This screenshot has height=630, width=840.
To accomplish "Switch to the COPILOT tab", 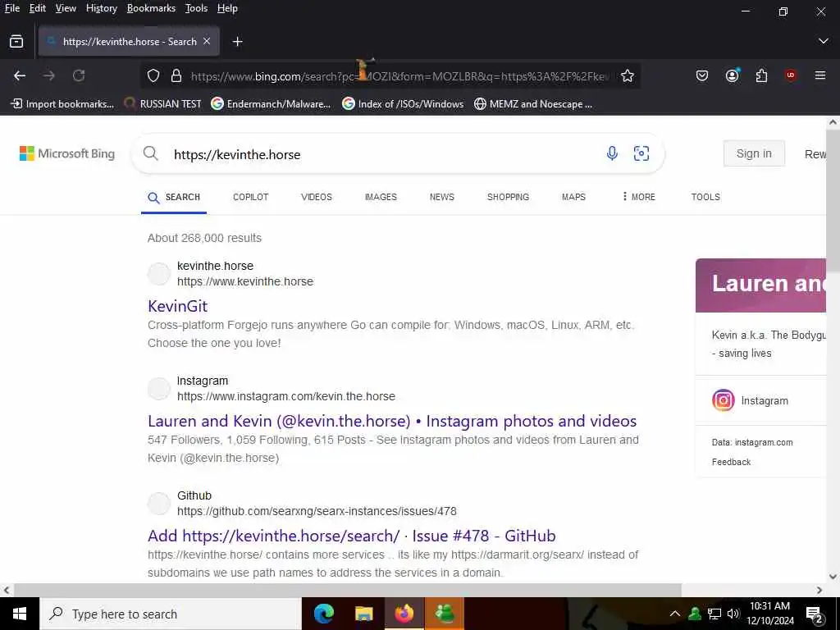I will 251,197.
